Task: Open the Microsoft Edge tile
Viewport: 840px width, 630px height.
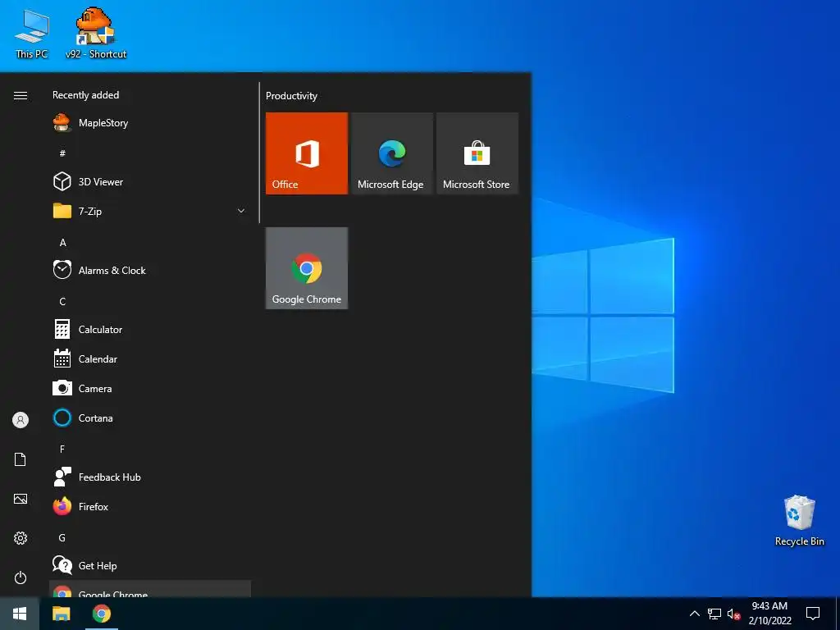Action: coord(391,153)
